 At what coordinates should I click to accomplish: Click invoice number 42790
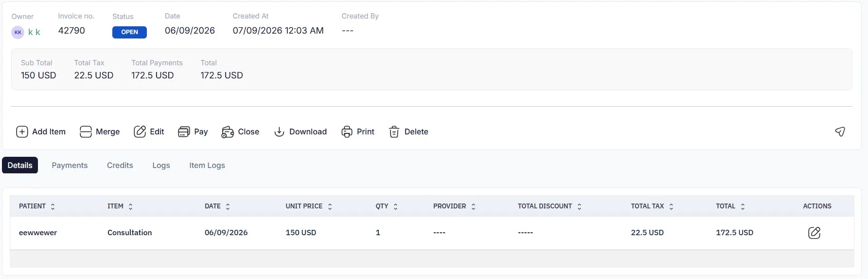click(x=71, y=30)
